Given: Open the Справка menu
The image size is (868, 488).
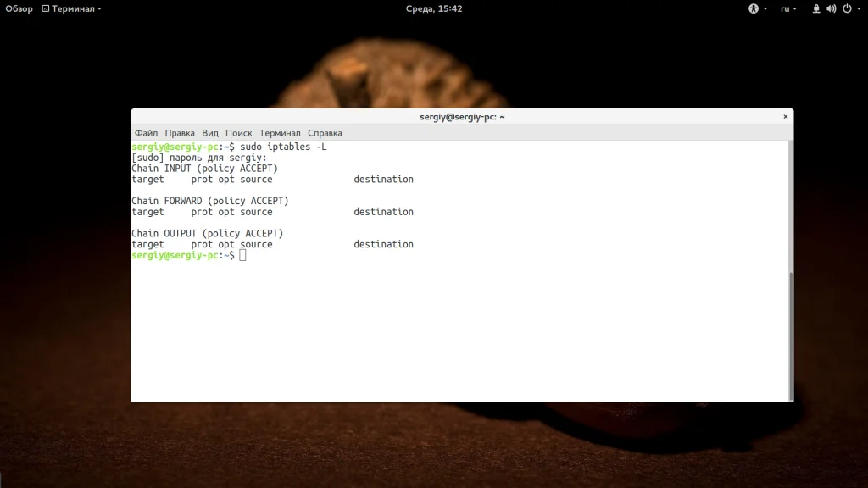Looking at the screenshot, I should [x=325, y=133].
